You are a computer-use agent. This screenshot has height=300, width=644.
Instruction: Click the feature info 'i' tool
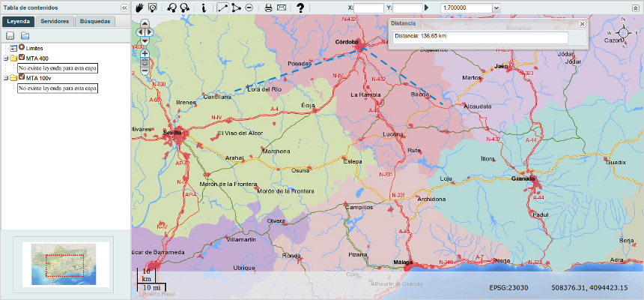204,7
